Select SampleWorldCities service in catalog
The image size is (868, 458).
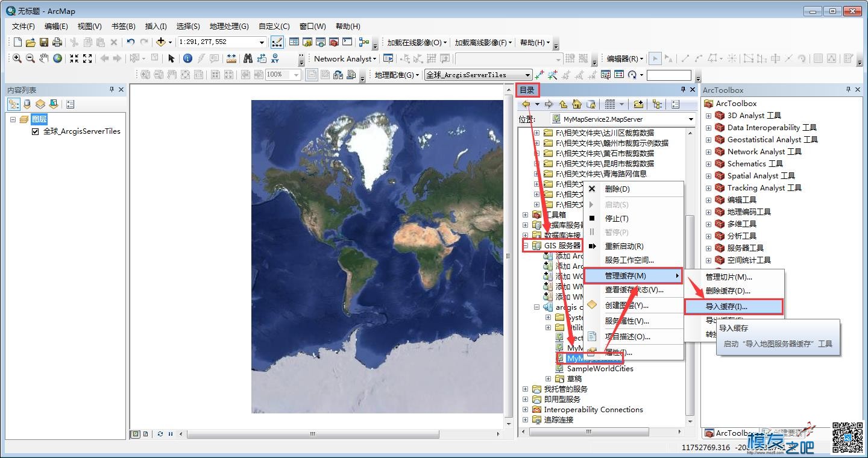point(600,369)
